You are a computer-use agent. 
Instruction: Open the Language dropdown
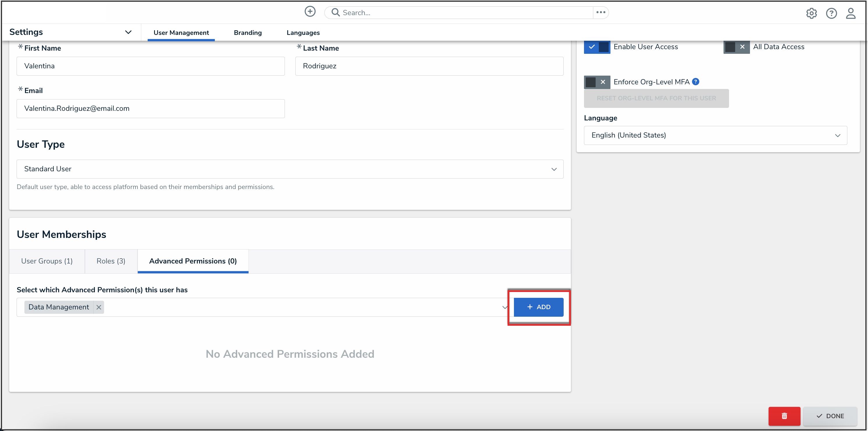click(x=715, y=136)
